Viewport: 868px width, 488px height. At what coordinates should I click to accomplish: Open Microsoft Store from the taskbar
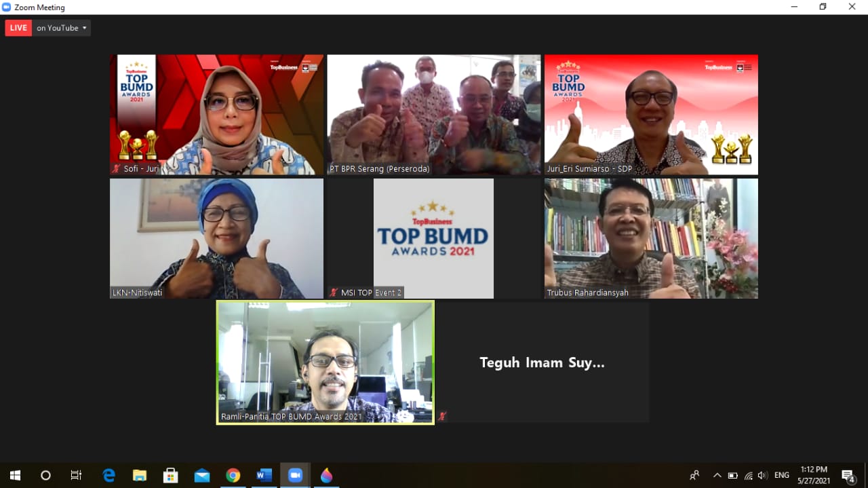tap(171, 475)
